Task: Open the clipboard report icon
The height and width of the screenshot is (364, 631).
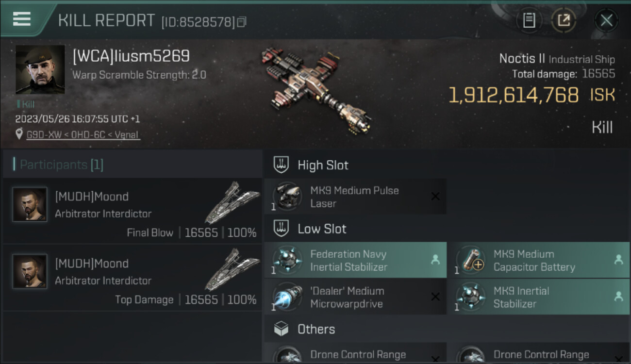Action: (529, 20)
